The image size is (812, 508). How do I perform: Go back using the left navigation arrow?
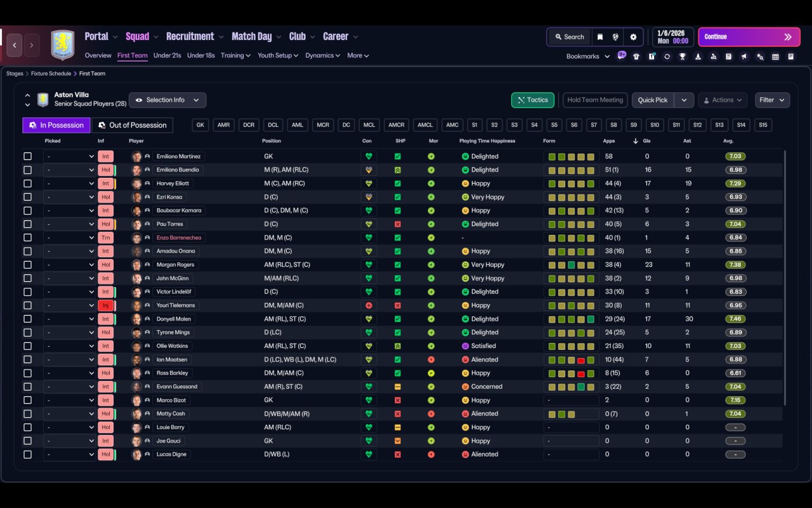15,46
